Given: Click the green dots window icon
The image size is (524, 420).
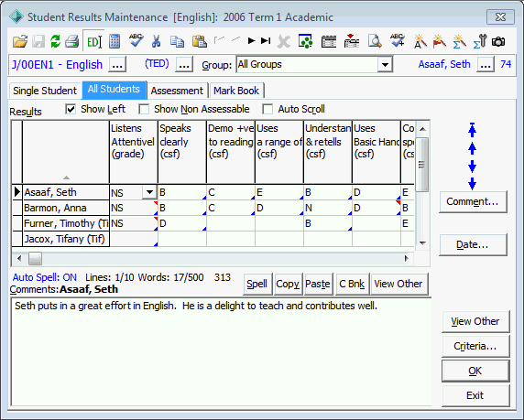Looking at the screenshot, I should point(305,41).
